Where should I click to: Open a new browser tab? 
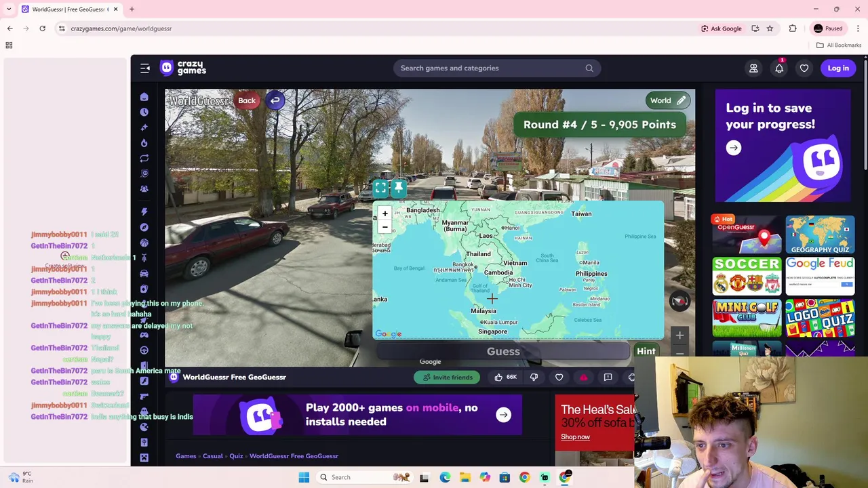pyautogui.click(x=132, y=9)
